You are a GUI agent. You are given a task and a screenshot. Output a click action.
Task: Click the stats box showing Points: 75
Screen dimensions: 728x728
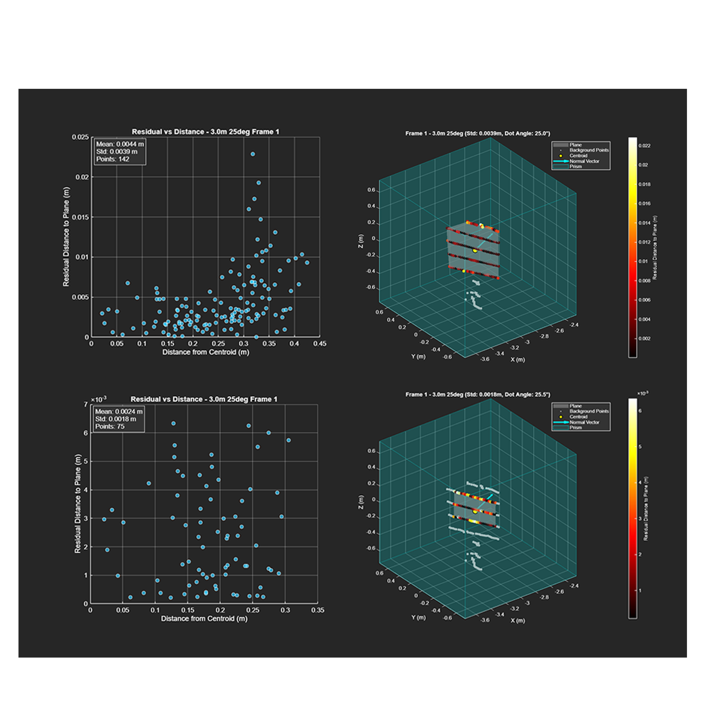click(x=119, y=419)
